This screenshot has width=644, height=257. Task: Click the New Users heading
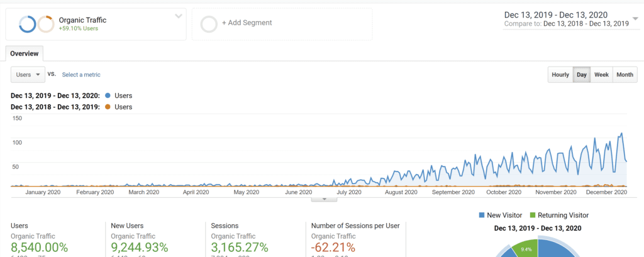click(127, 226)
